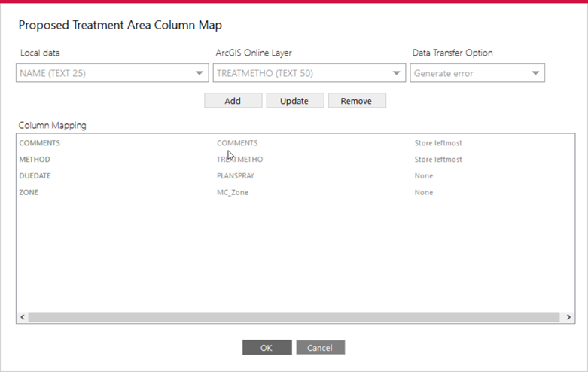Select the ZONE mapping row

[295, 192]
